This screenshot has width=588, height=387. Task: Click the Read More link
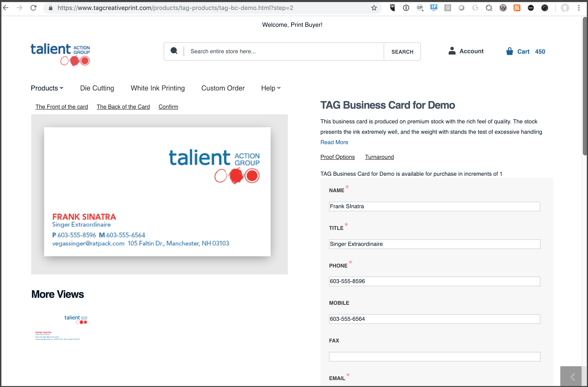(334, 142)
